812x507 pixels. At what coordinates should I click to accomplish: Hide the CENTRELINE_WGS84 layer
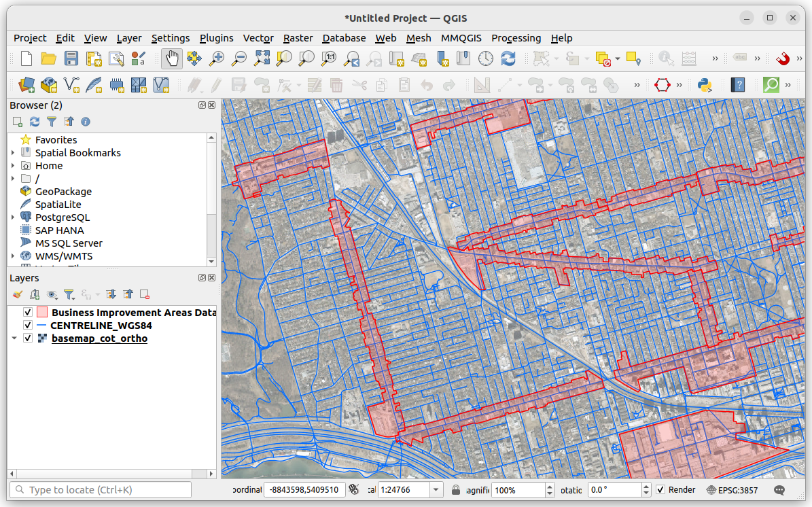(x=27, y=325)
